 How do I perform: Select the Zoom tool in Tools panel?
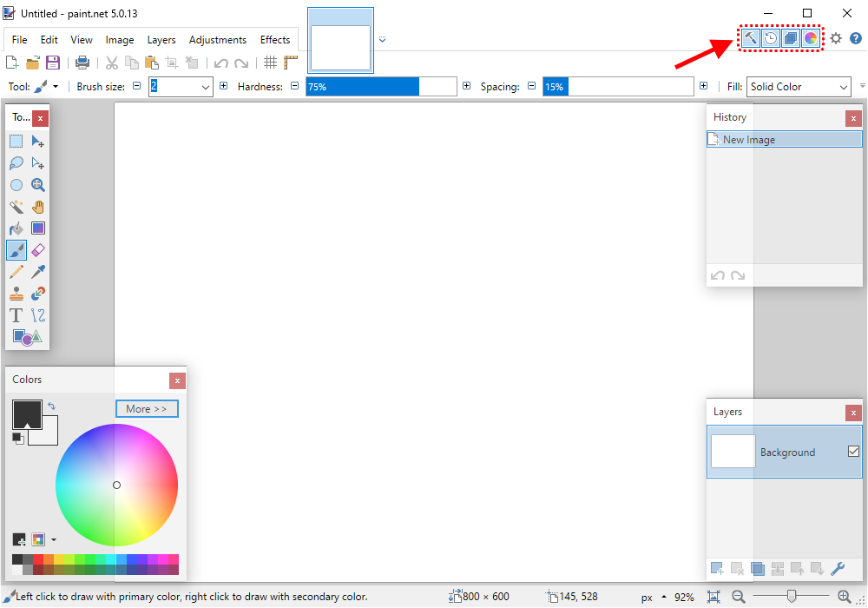tap(37, 185)
